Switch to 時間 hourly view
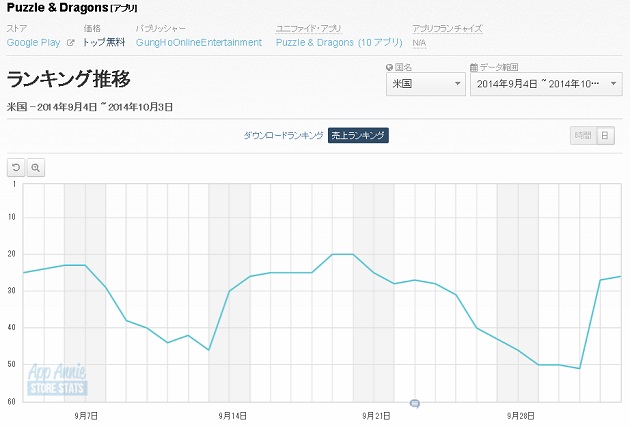630x427 pixels. click(x=581, y=135)
